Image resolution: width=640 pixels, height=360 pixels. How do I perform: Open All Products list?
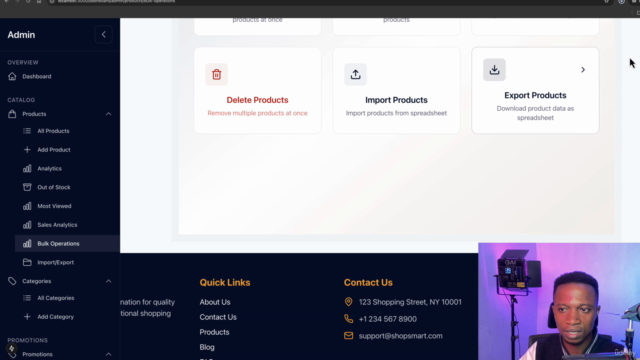point(53,131)
